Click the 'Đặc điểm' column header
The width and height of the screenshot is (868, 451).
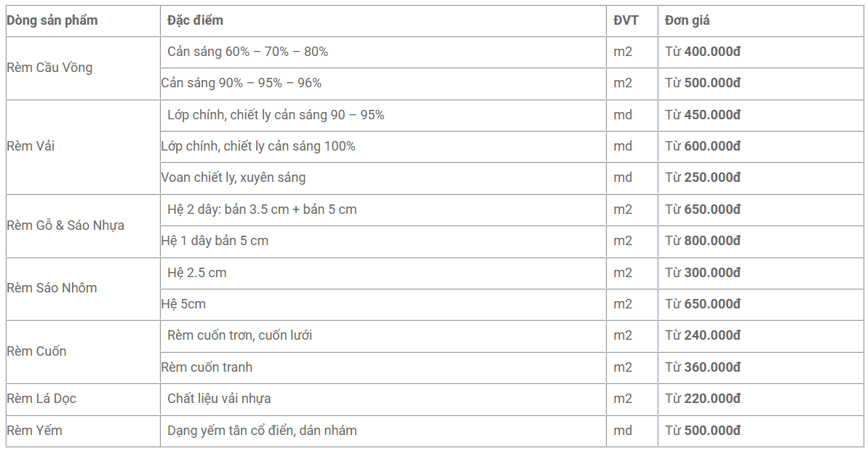coord(195,20)
